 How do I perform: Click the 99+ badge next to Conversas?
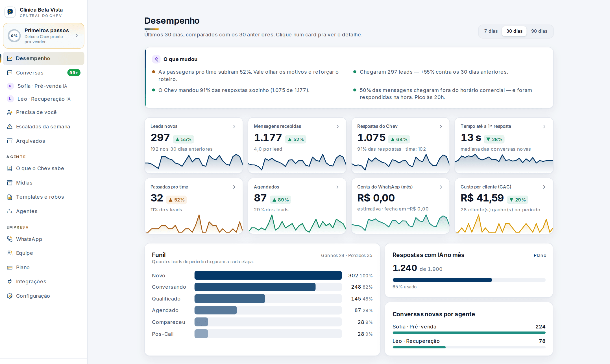click(x=74, y=73)
